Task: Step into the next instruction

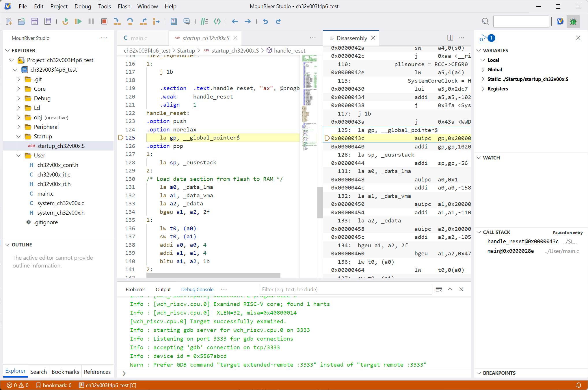Action: click(x=117, y=21)
